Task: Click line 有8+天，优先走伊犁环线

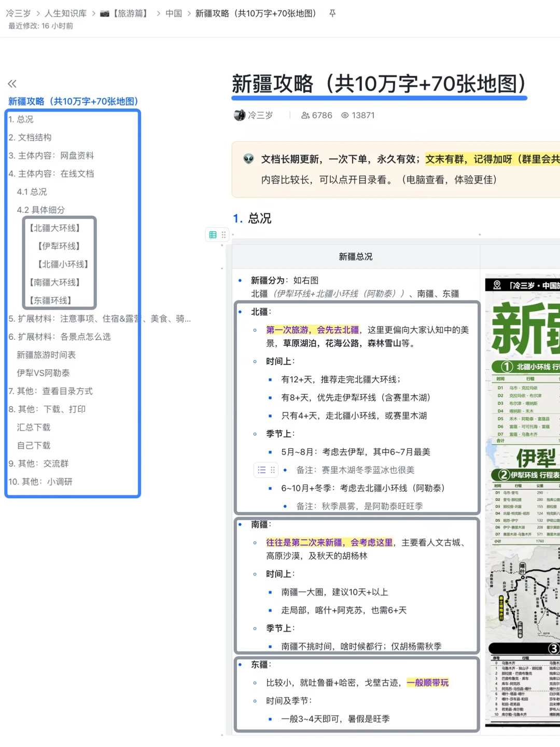Action: [x=356, y=398]
